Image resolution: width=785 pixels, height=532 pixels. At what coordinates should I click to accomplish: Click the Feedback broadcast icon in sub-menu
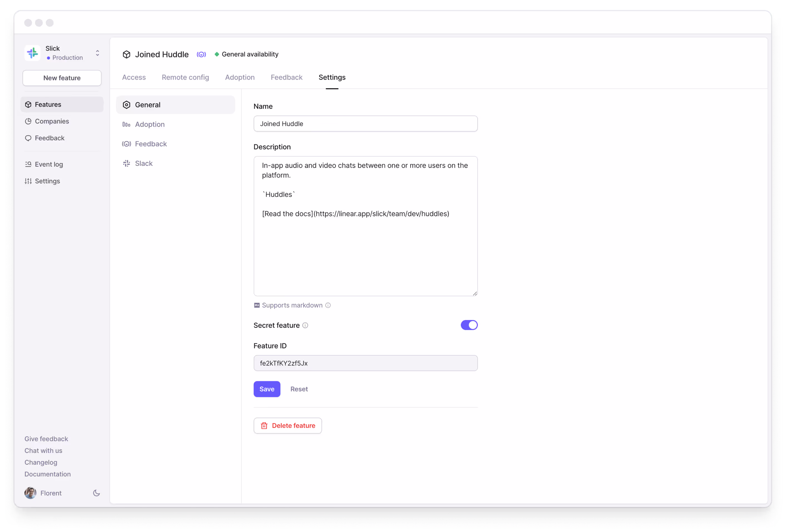pos(127,144)
